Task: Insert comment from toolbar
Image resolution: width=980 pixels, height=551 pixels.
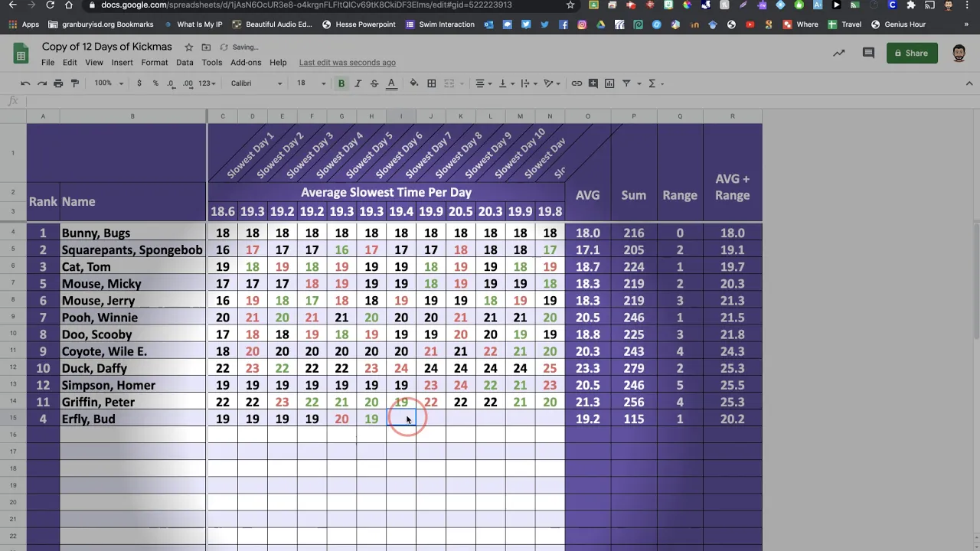Action: click(593, 83)
